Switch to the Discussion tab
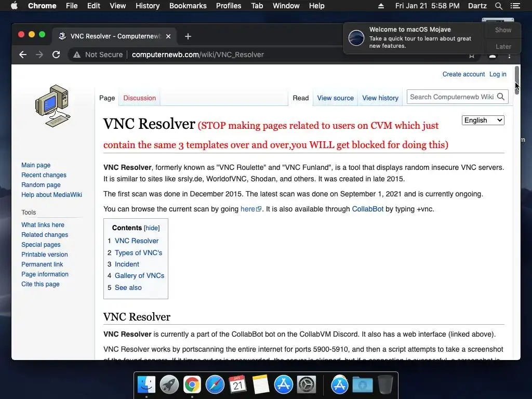Screen dimensions: 532x399 [x=139, y=98]
